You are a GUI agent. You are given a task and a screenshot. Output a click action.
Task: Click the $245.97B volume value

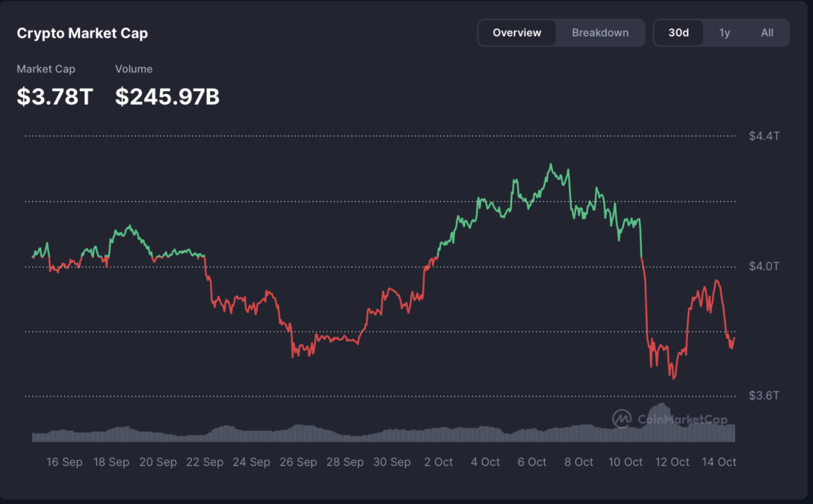[167, 96]
